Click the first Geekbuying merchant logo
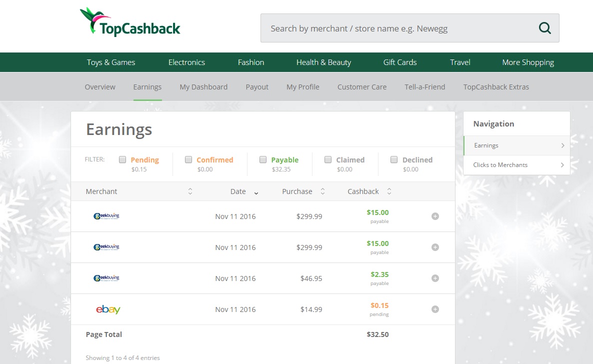 (106, 216)
